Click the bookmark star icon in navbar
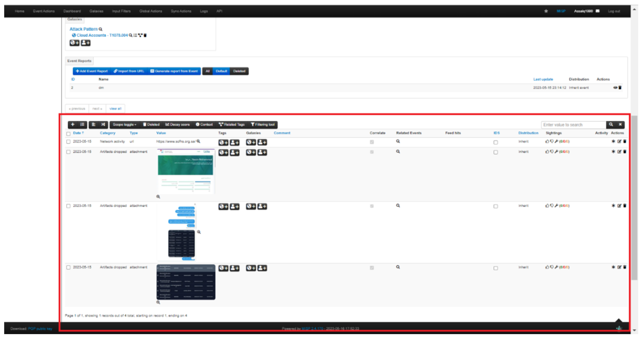 546,11
